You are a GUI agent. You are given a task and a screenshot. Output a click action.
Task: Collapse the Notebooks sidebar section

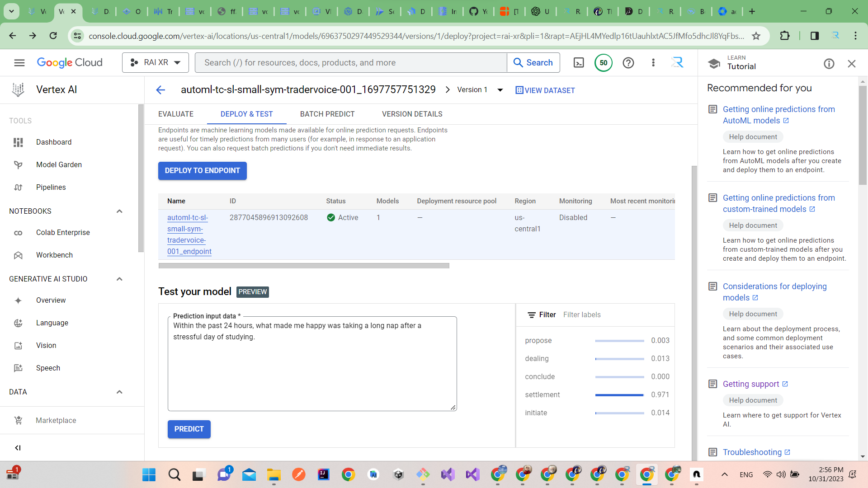119,211
